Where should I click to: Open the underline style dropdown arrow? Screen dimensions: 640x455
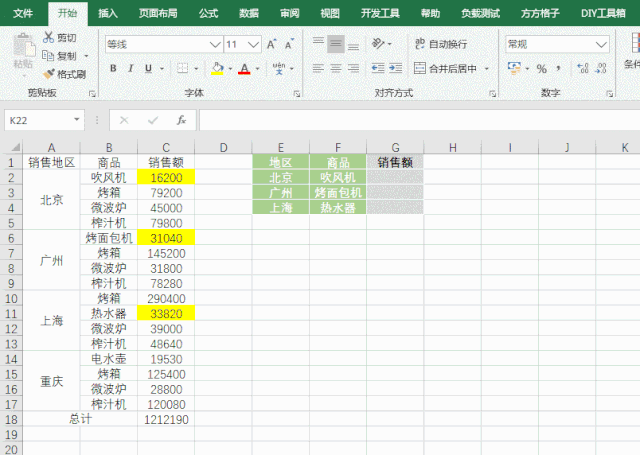click(162, 69)
